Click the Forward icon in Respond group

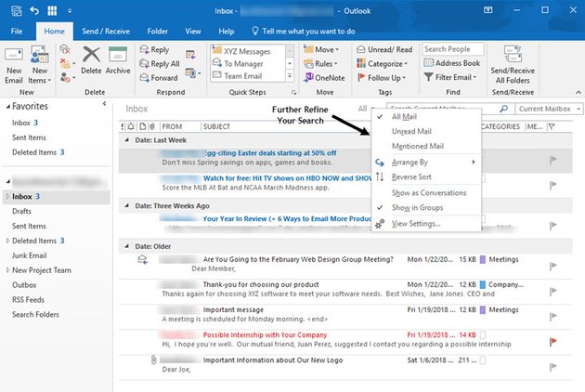tap(144, 77)
